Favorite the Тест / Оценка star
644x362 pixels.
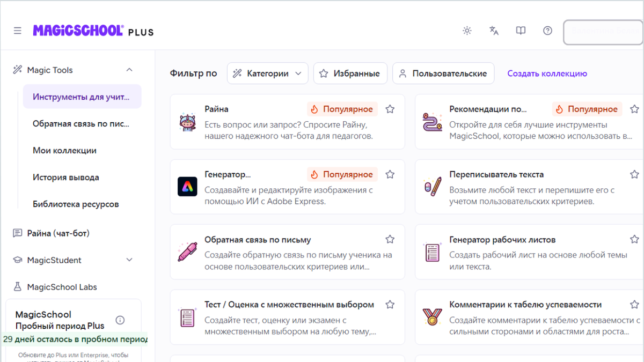click(390, 305)
